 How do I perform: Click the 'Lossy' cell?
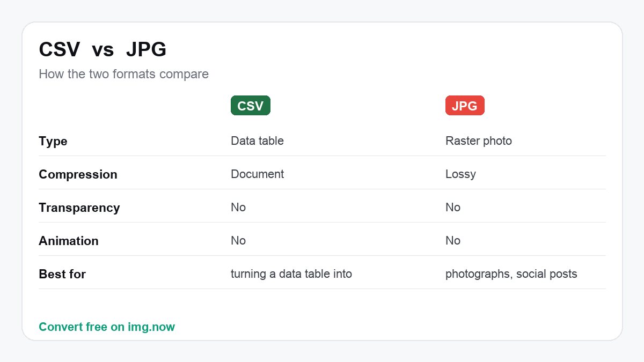[x=460, y=174]
